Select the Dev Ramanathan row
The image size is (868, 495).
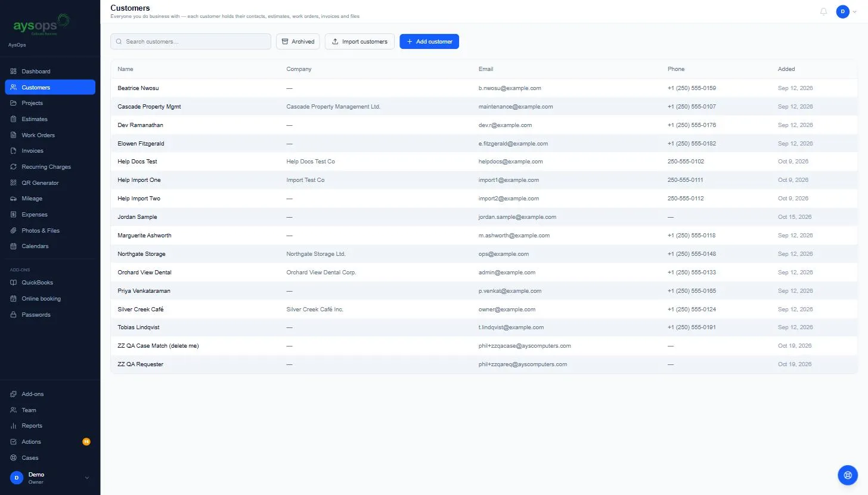[x=483, y=125]
